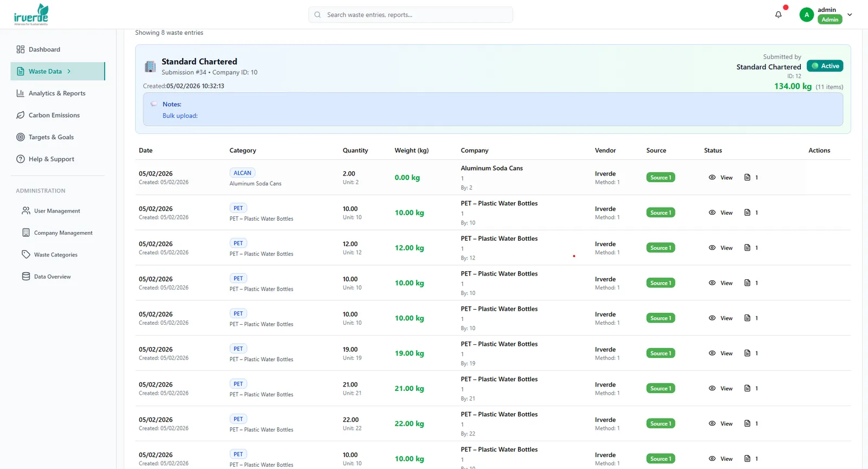This screenshot has width=868, height=469.
Task: Open Analytics & Reports in the sidebar
Action: tap(58, 93)
